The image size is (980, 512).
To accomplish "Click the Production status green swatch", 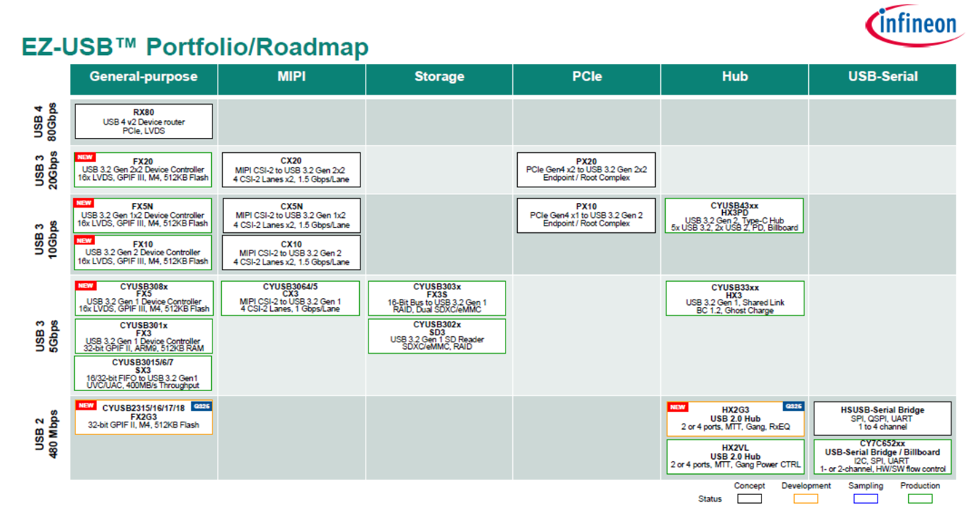I will click(x=920, y=498).
